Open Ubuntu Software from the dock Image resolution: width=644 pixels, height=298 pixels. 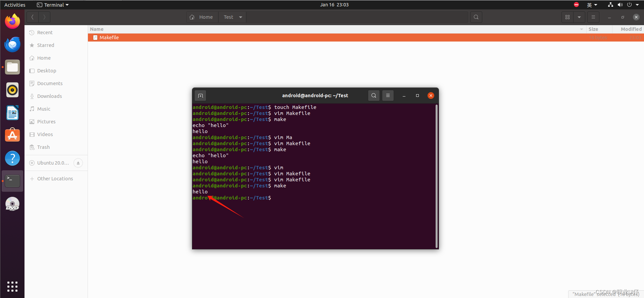(12, 135)
